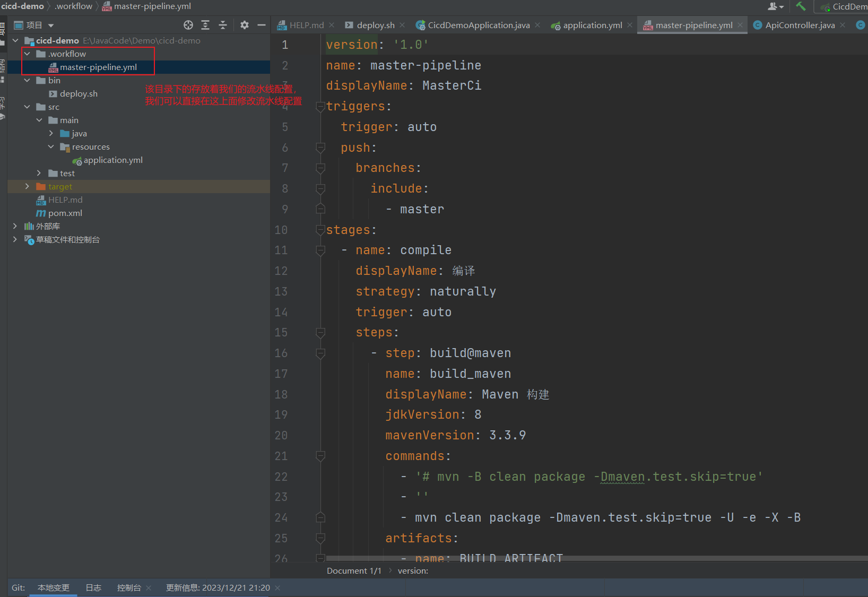The width and height of the screenshot is (868, 597).
Task: Click the hammer Build Project icon
Action: [801, 6]
